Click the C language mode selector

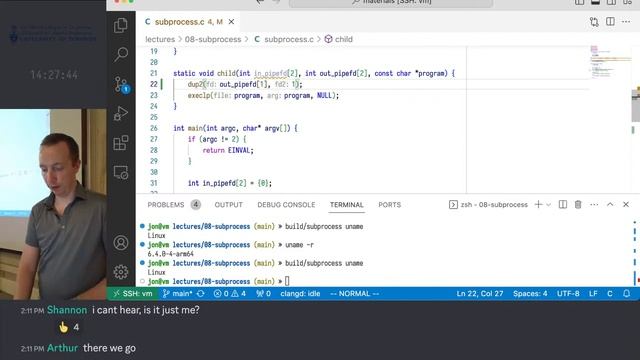[x=609, y=293]
